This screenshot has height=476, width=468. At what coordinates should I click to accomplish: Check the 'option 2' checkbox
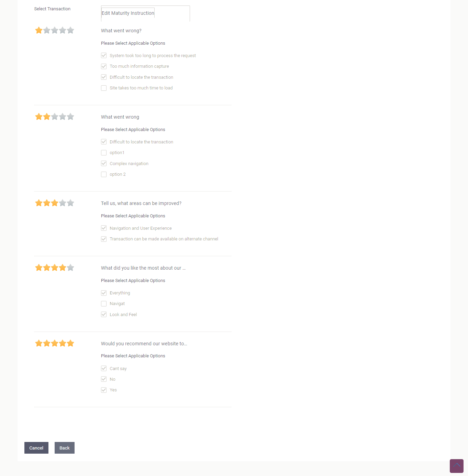[x=104, y=174]
